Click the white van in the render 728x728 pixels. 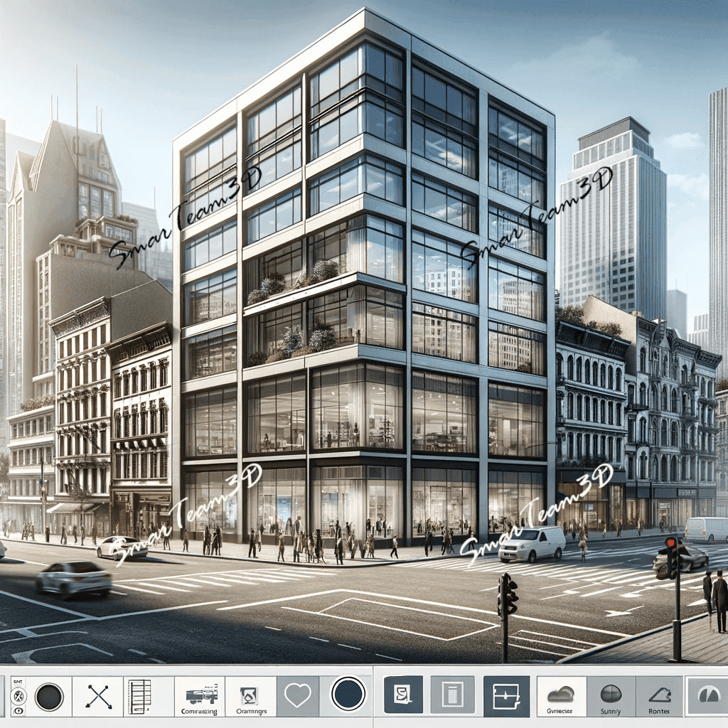[x=532, y=545]
